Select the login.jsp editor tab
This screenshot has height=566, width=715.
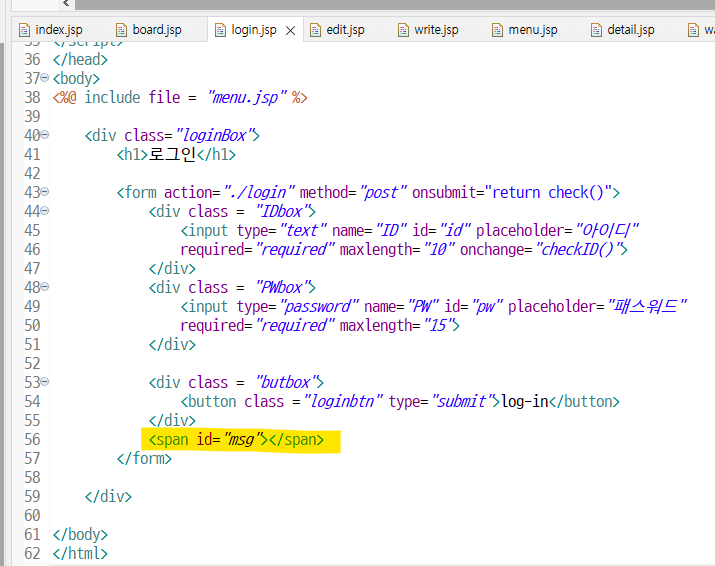(254, 30)
